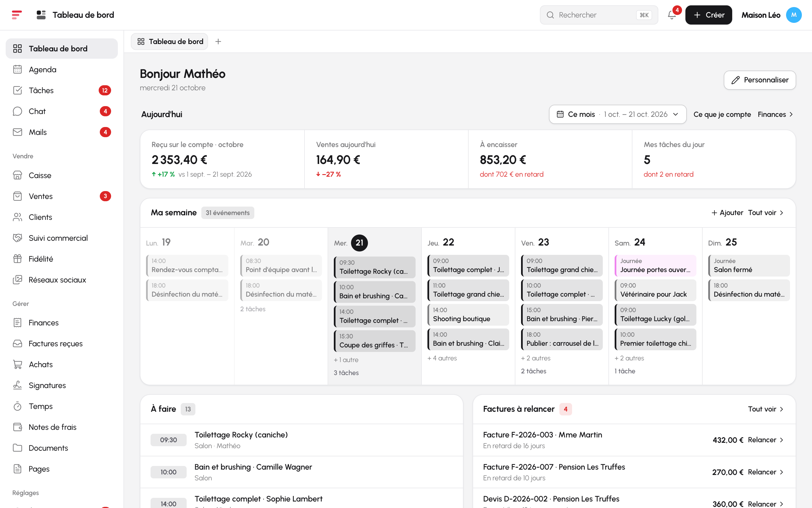Click the Rechercher search field
The width and height of the screenshot is (812, 508).
point(599,15)
